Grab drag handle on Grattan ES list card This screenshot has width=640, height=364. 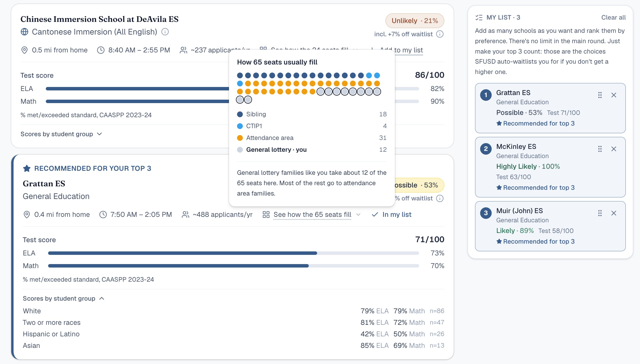coord(600,95)
